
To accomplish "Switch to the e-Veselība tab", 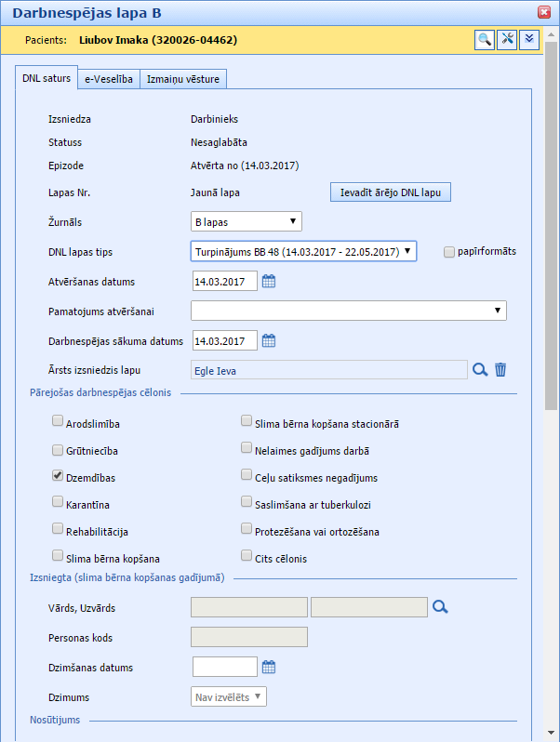I will click(109, 79).
